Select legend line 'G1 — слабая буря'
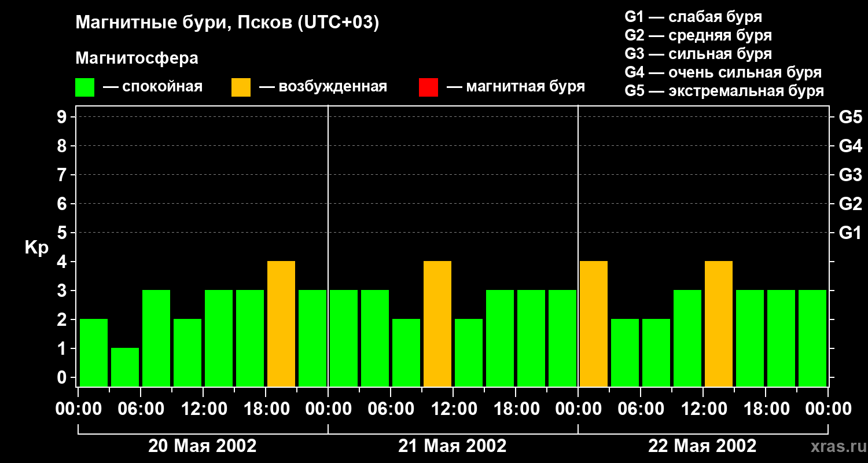This screenshot has height=463, width=868. [693, 17]
